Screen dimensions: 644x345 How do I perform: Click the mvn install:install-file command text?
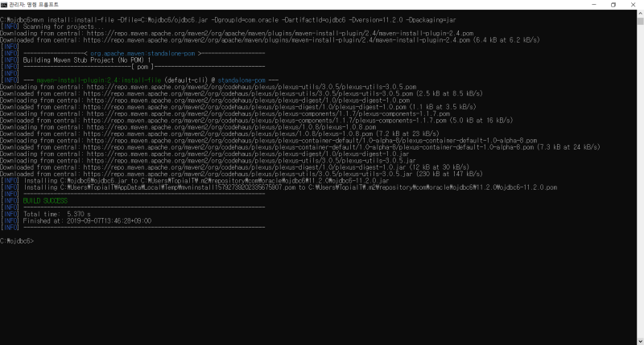tap(245, 19)
